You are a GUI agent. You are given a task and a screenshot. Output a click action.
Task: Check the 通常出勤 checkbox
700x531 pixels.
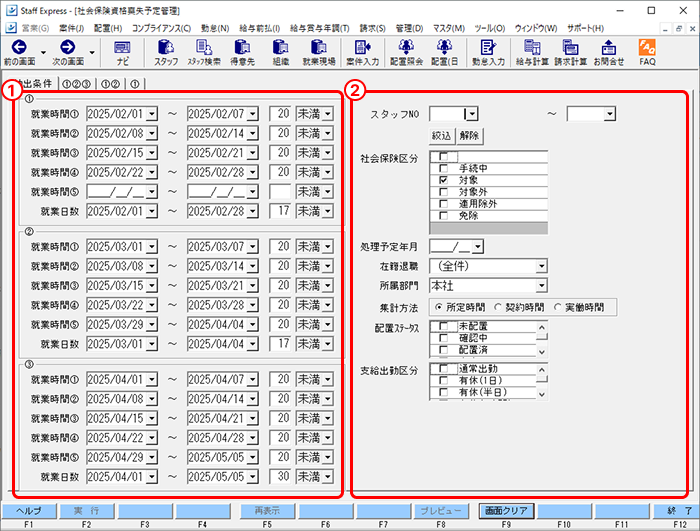(x=443, y=368)
